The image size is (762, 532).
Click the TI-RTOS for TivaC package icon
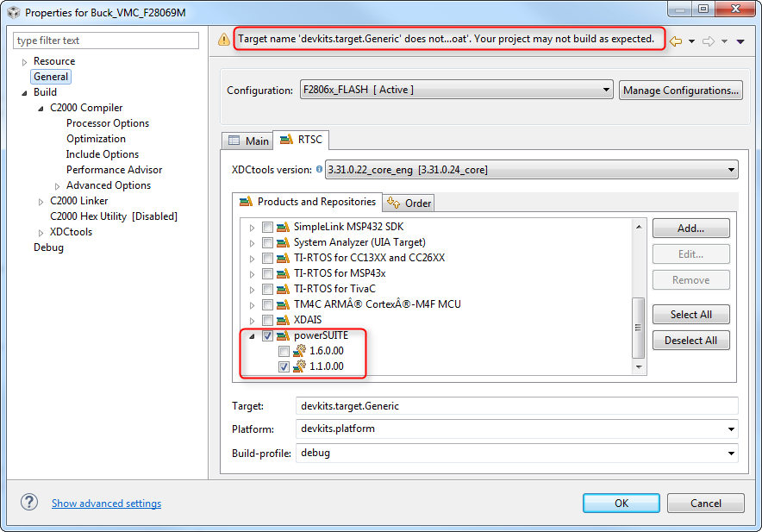point(284,289)
